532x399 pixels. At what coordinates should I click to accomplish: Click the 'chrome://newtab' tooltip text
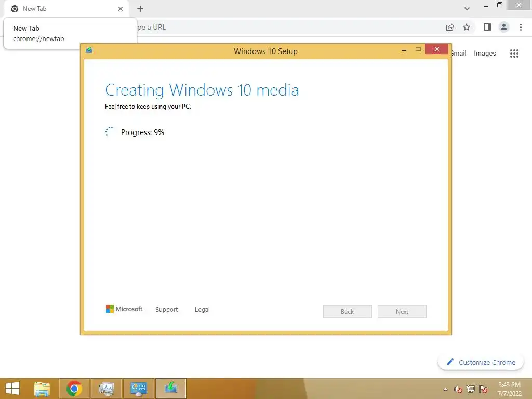(x=38, y=38)
